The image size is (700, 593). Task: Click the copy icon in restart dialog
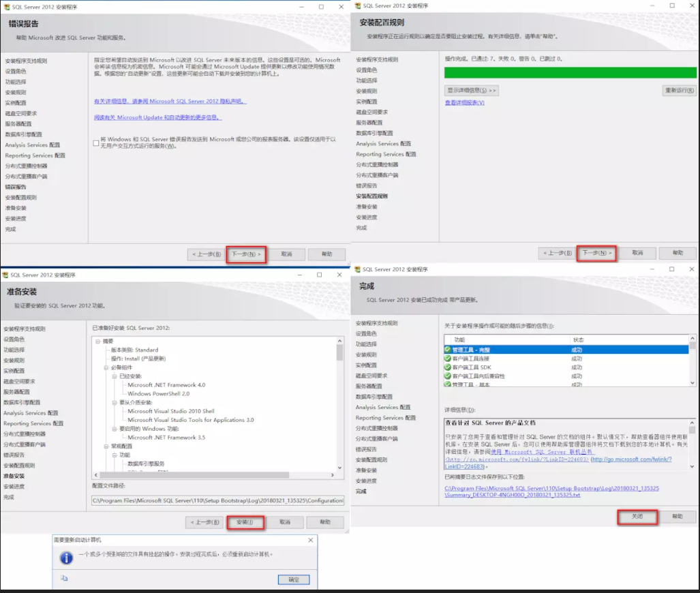[64, 578]
